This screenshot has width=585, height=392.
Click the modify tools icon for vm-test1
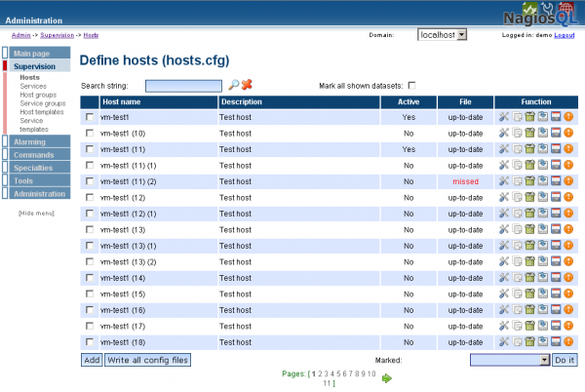pyautogui.click(x=504, y=117)
